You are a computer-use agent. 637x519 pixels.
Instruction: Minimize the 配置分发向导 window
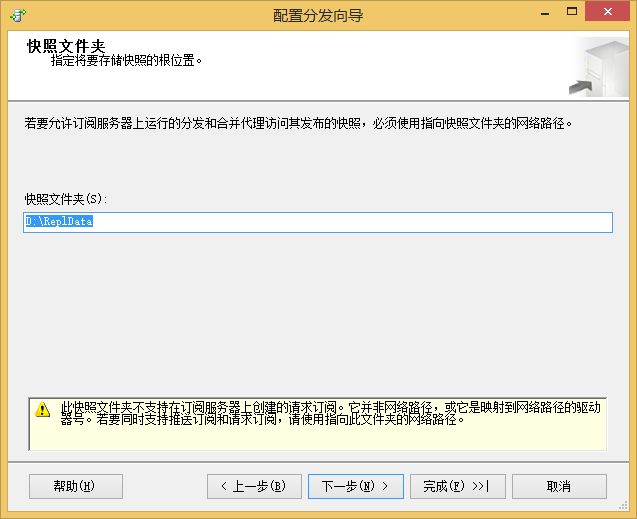pyautogui.click(x=545, y=13)
